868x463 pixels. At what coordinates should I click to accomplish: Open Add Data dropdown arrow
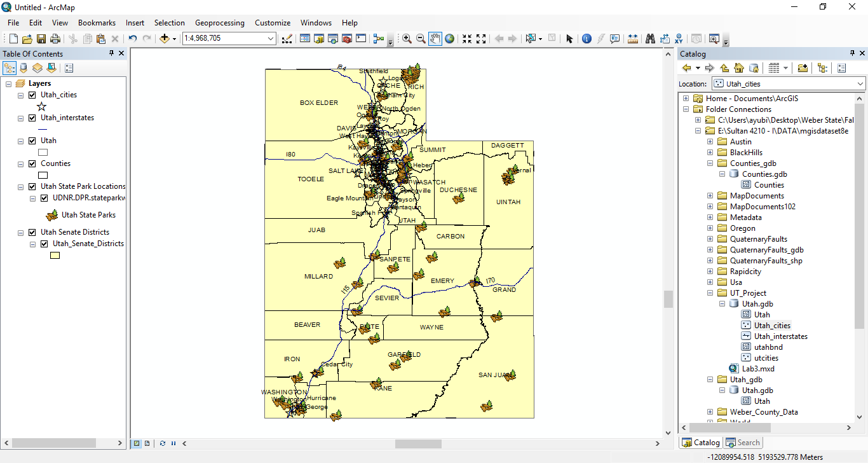[174, 39]
